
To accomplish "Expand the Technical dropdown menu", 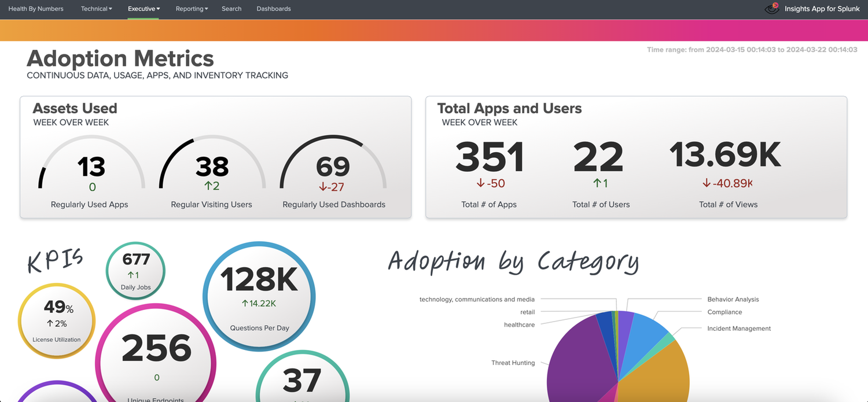I will point(97,9).
